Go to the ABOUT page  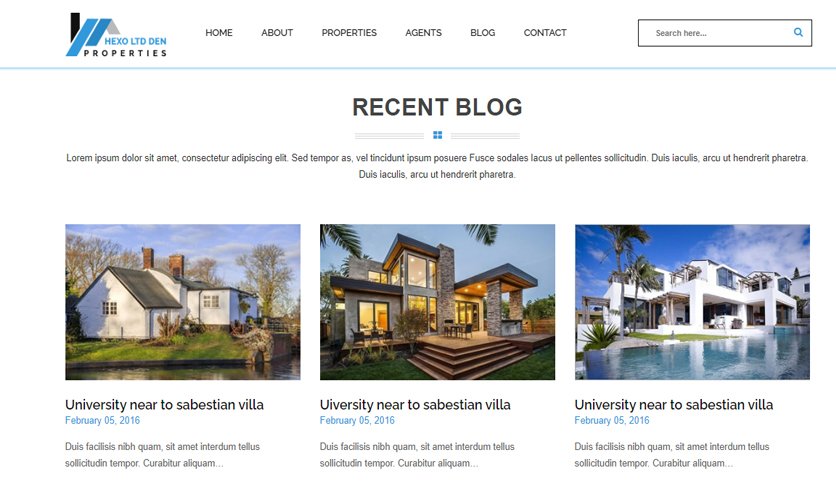point(277,33)
